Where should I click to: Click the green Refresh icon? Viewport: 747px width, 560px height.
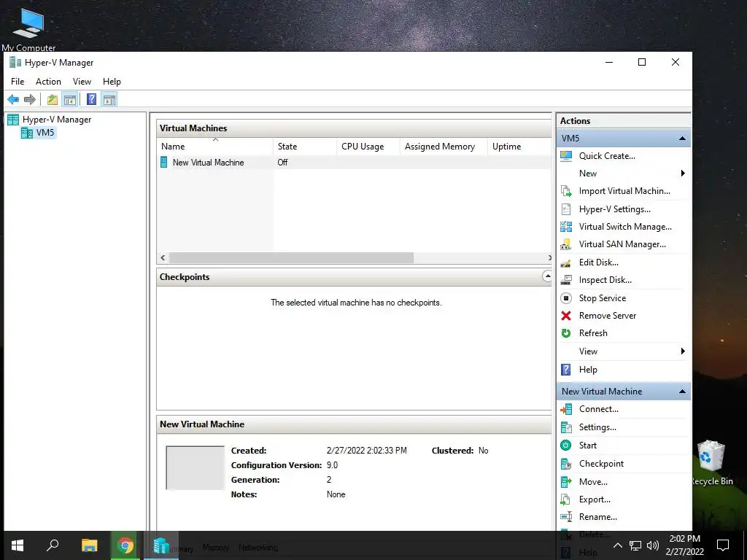pos(566,333)
